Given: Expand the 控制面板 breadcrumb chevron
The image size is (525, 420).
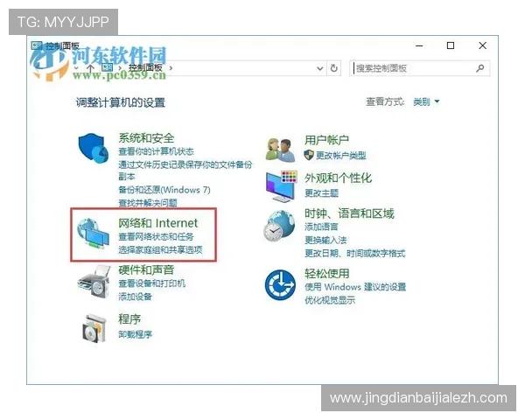Looking at the screenshot, I should [171, 68].
